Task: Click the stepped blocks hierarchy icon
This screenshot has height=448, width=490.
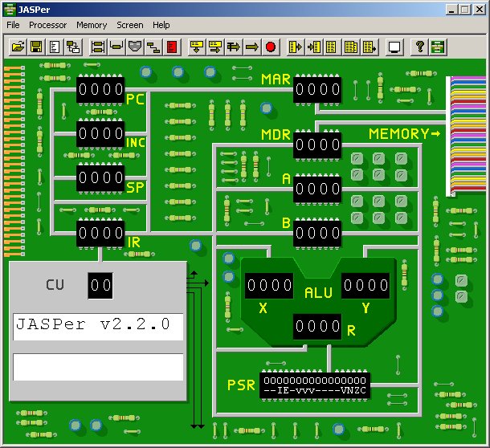Action: pos(153,47)
